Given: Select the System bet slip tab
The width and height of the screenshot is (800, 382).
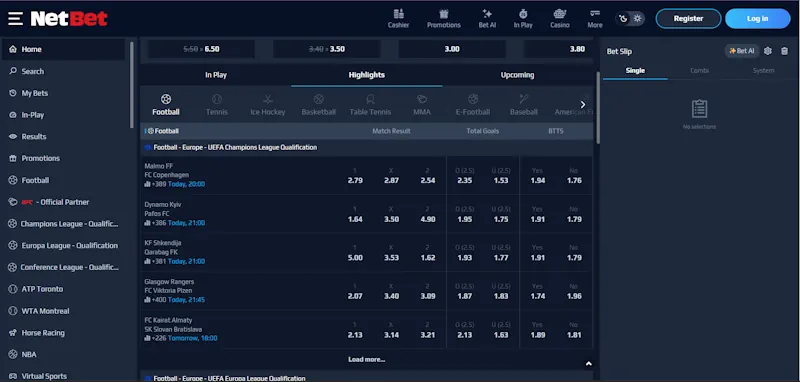Looking at the screenshot, I should click(764, 71).
